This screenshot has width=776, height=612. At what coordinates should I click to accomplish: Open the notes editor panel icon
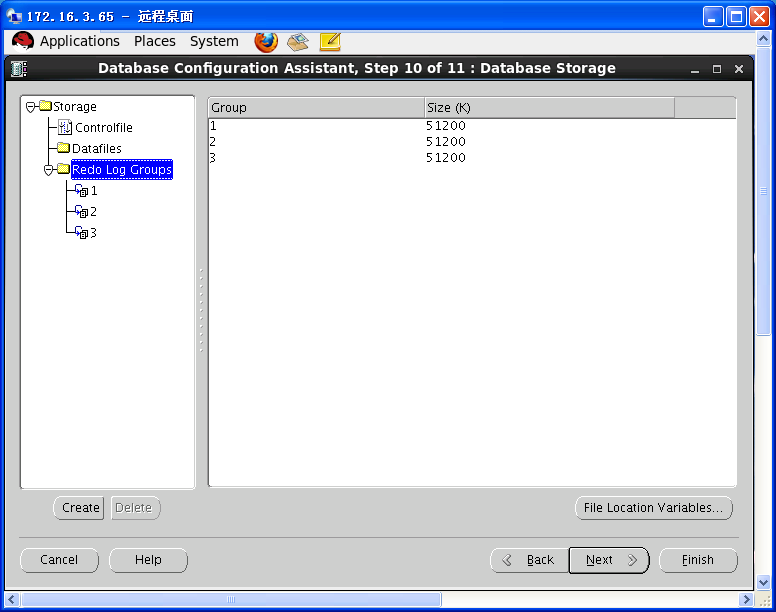click(x=330, y=41)
